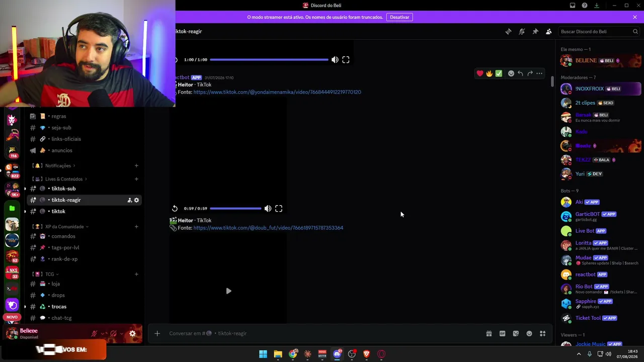Open the GIF picker
The height and width of the screenshot is (362, 644).
502,333
